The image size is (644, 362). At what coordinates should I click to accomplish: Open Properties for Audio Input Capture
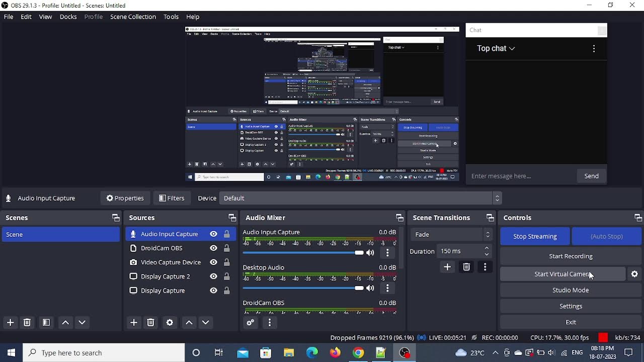coord(125,198)
